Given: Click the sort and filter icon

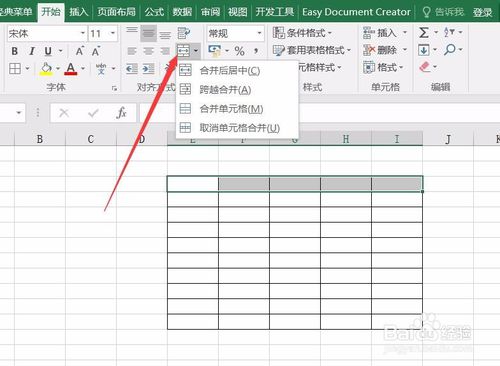Looking at the screenshot, I should [449, 32].
